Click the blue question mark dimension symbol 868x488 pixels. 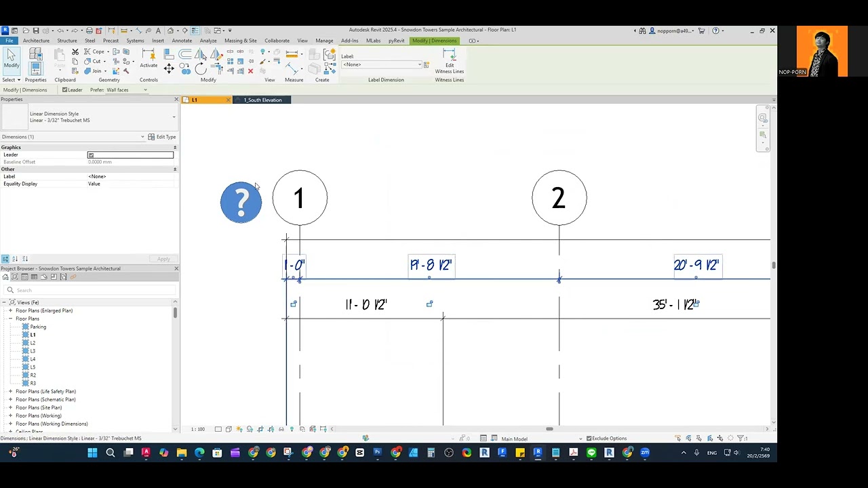[x=241, y=202]
